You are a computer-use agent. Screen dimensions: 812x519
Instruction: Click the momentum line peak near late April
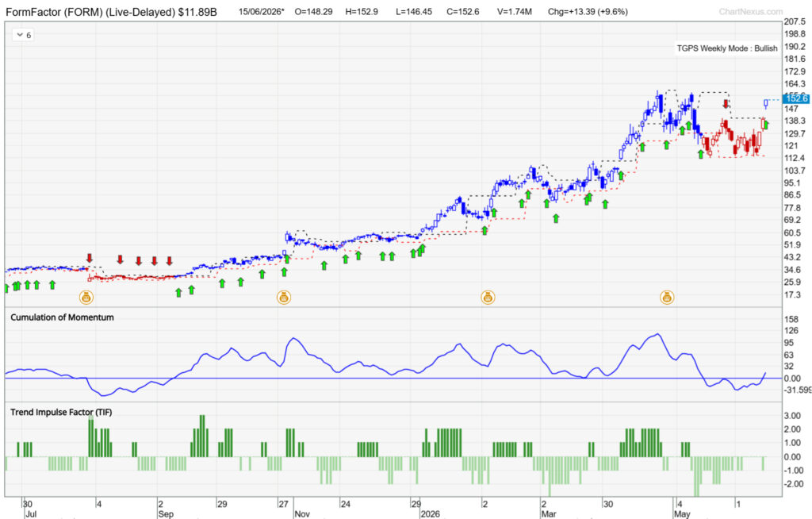point(657,334)
